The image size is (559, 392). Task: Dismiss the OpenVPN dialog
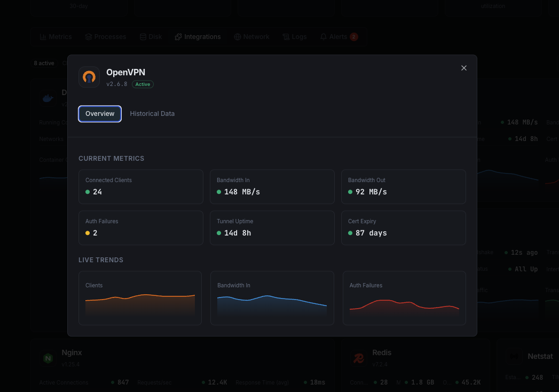[463, 68]
